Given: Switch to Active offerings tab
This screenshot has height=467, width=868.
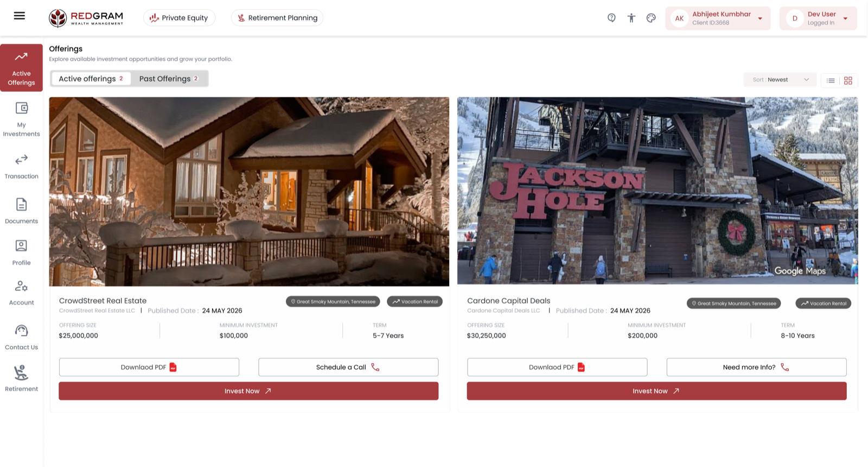Looking at the screenshot, I should (91, 79).
